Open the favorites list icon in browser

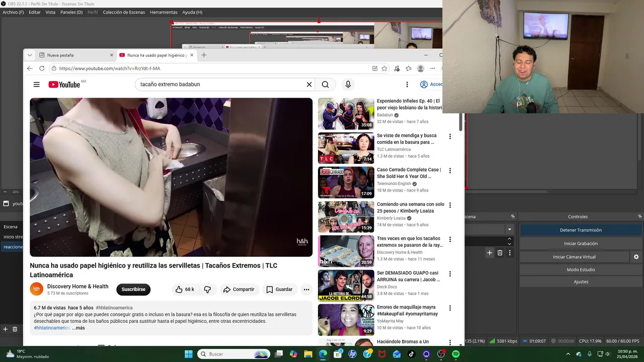coord(409,68)
